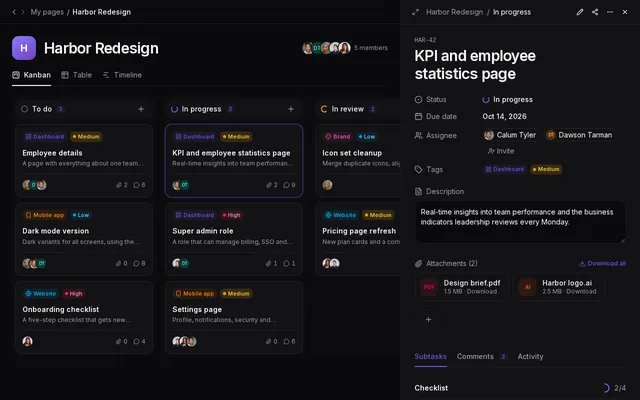Open the Super admin role card
Screen dimensions: 640x400
pyautogui.click(x=234, y=239)
